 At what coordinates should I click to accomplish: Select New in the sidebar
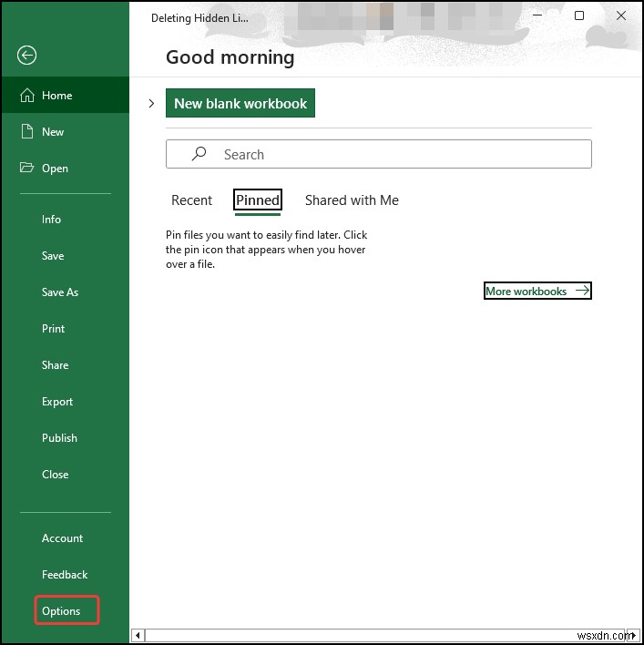click(x=66, y=131)
